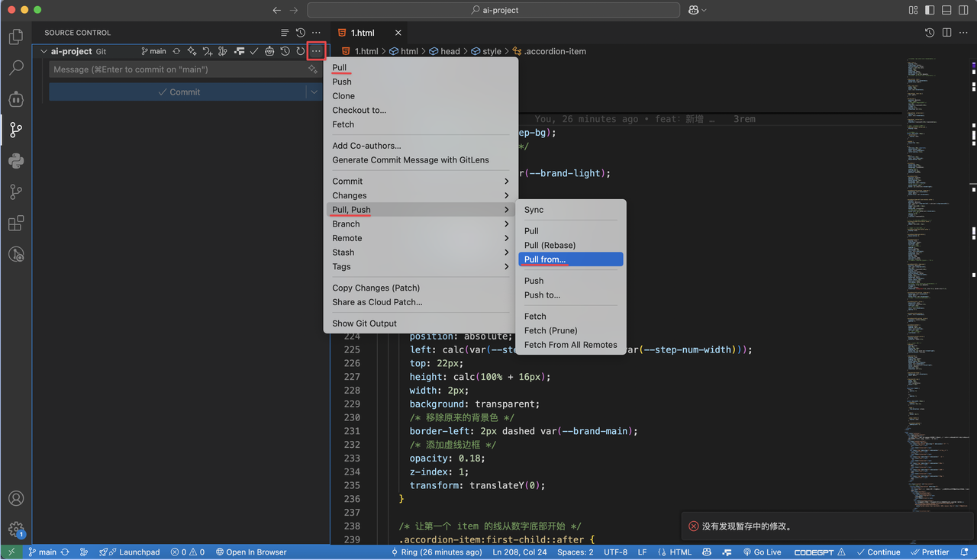Select Add Co-authors... menu entry

[421, 146]
